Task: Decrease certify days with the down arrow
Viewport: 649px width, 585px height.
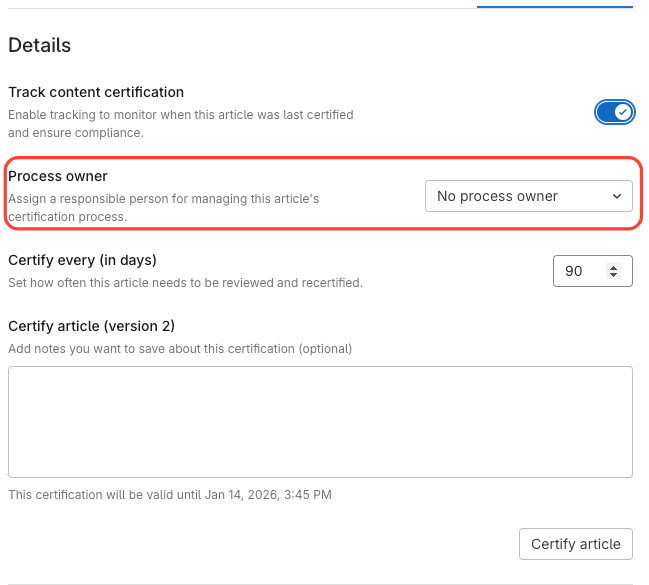Action: (x=613, y=275)
